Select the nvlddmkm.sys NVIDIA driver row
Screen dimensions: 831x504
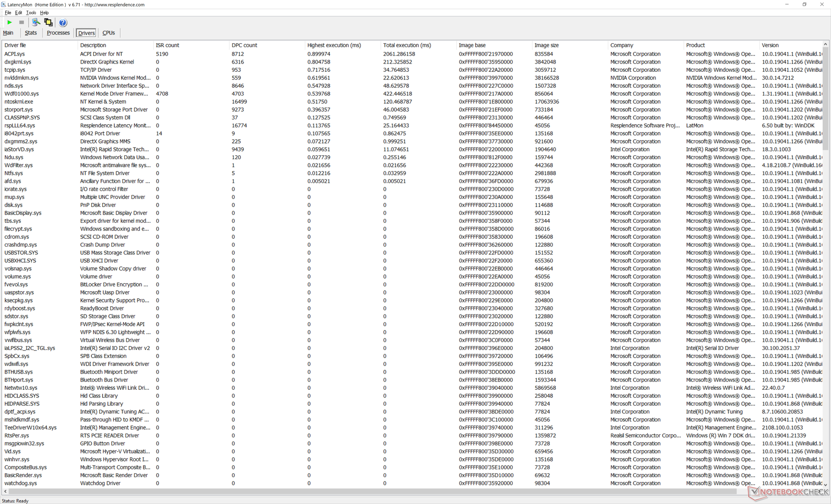(x=21, y=78)
